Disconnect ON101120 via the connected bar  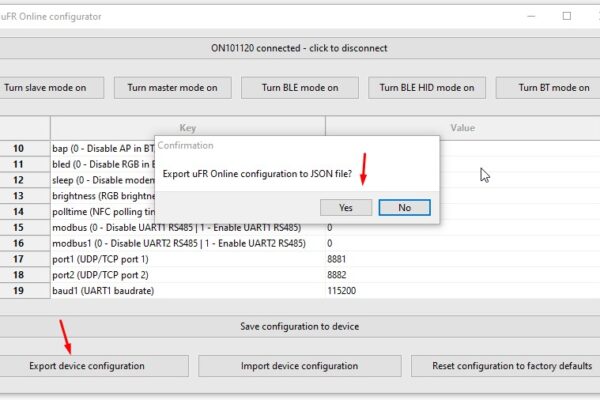(x=300, y=48)
